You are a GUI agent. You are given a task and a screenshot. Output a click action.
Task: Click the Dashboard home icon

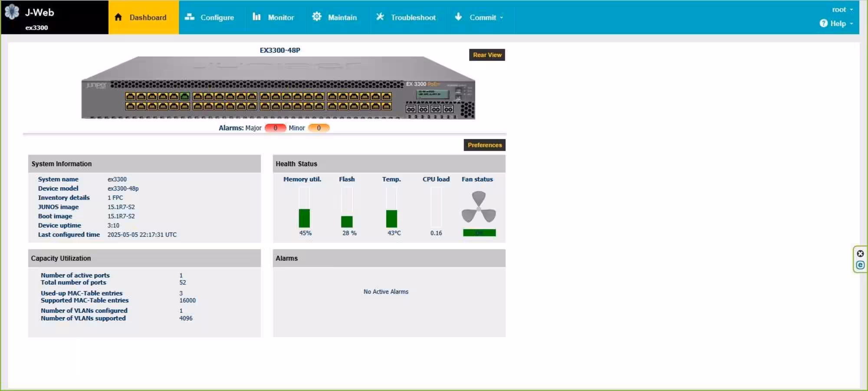[118, 17]
